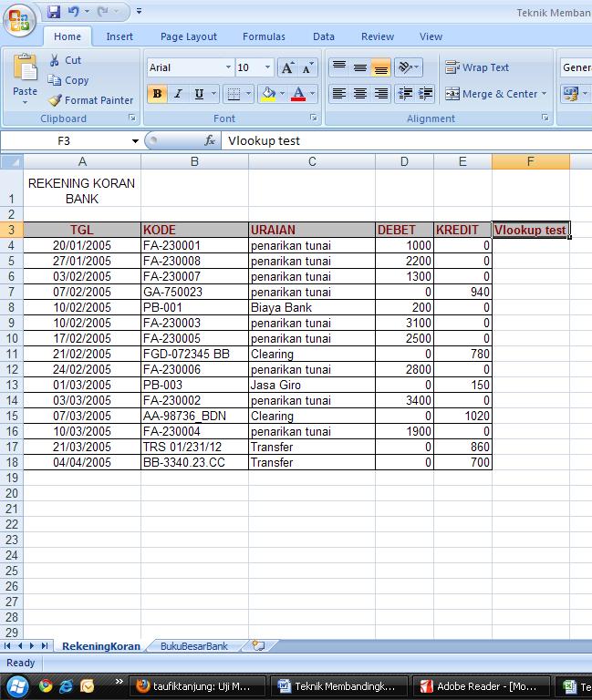Open Font Color dropdown arrow

coord(313,94)
